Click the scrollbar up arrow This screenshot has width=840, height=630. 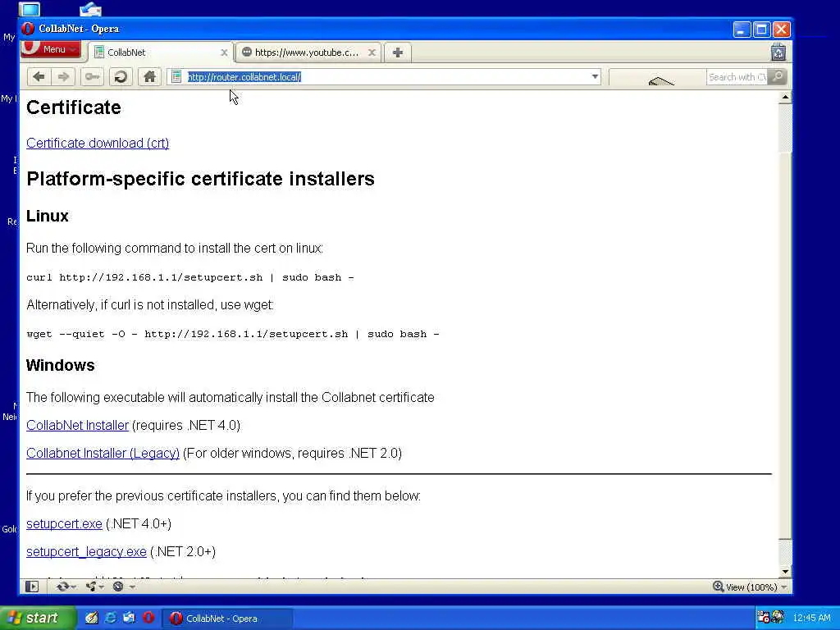(785, 97)
